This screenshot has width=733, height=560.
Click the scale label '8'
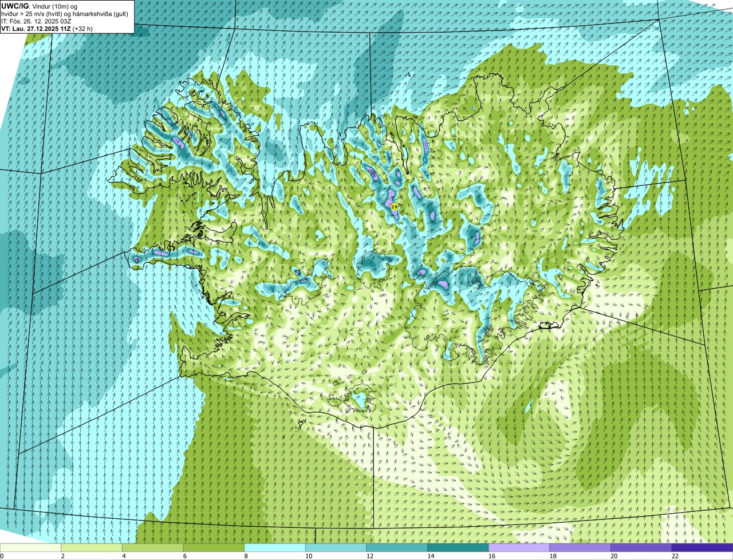tap(246, 556)
